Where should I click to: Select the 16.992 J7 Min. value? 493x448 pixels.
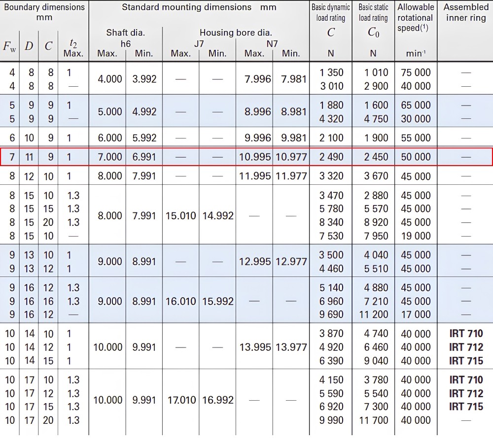(218, 400)
